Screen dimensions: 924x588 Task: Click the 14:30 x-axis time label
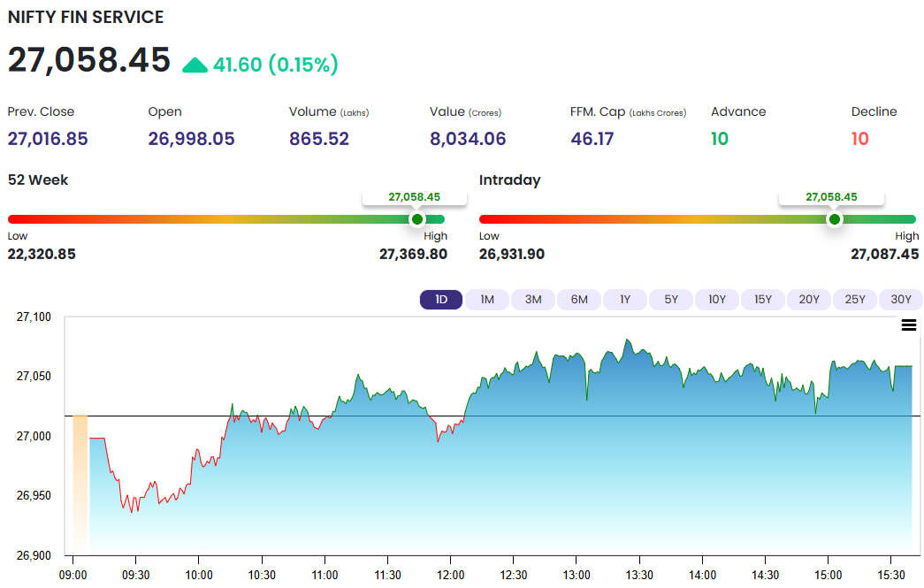765,575
